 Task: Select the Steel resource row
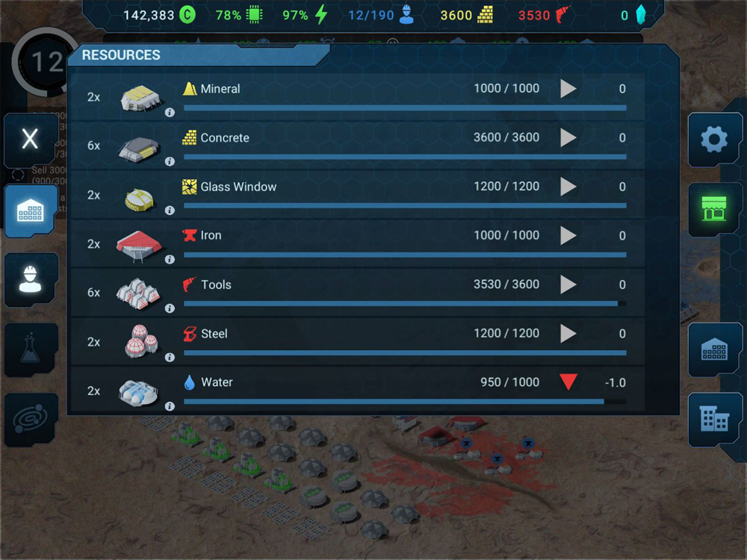[x=357, y=341]
